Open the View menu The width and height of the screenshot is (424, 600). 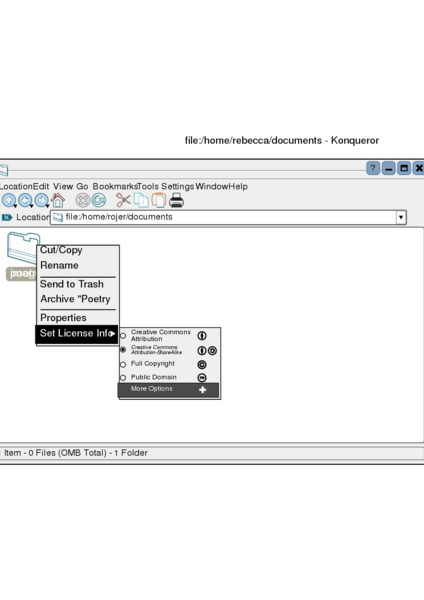point(63,186)
